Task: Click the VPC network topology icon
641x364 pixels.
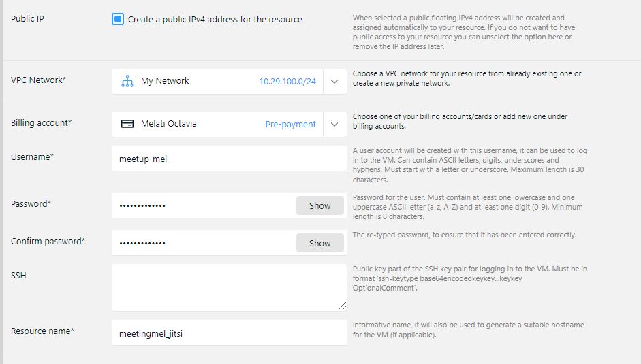Action: [127, 81]
